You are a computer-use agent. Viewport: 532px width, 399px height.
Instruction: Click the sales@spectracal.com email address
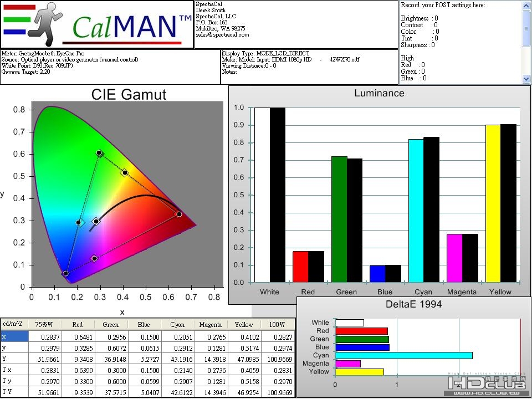[223, 34]
